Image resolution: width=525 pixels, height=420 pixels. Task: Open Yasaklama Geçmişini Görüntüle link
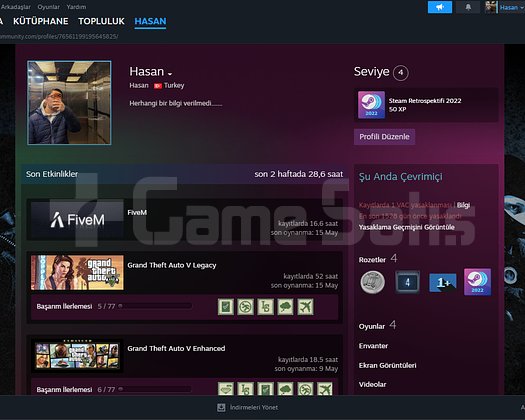click(406, 227)
